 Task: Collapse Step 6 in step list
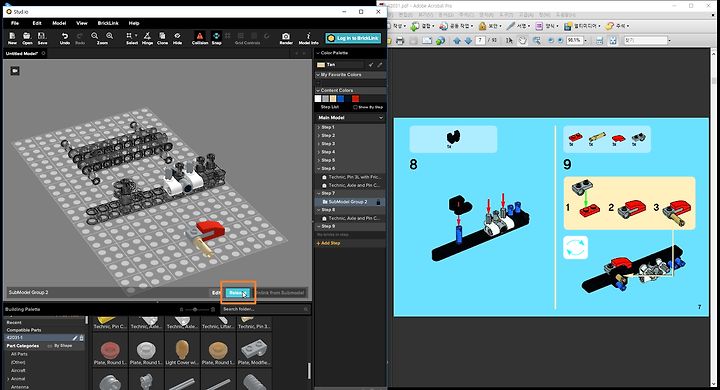[319, 169]
